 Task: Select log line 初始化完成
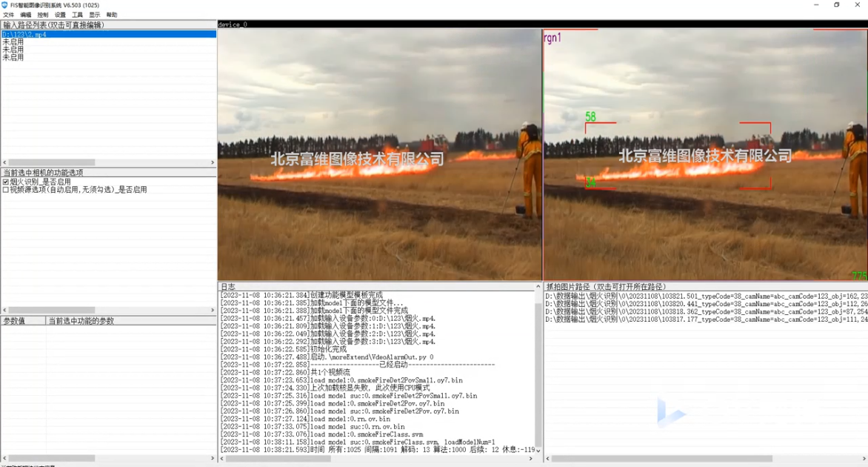pos(284,350)
